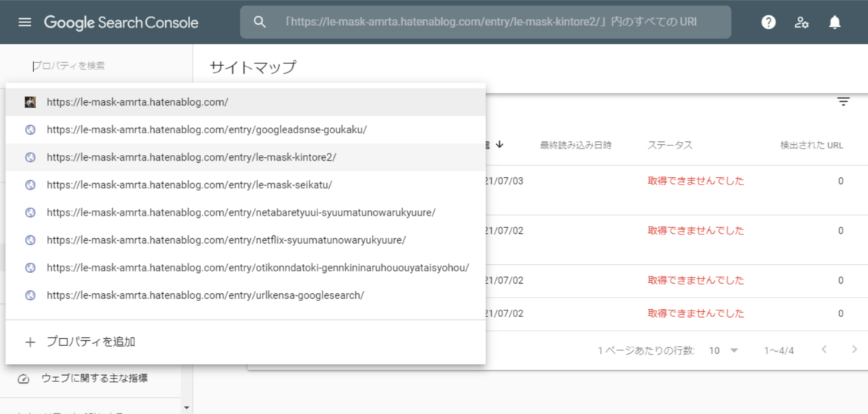
Task: Click globe icon for urlkensa-googlesearch property
Action: point(30,295)
